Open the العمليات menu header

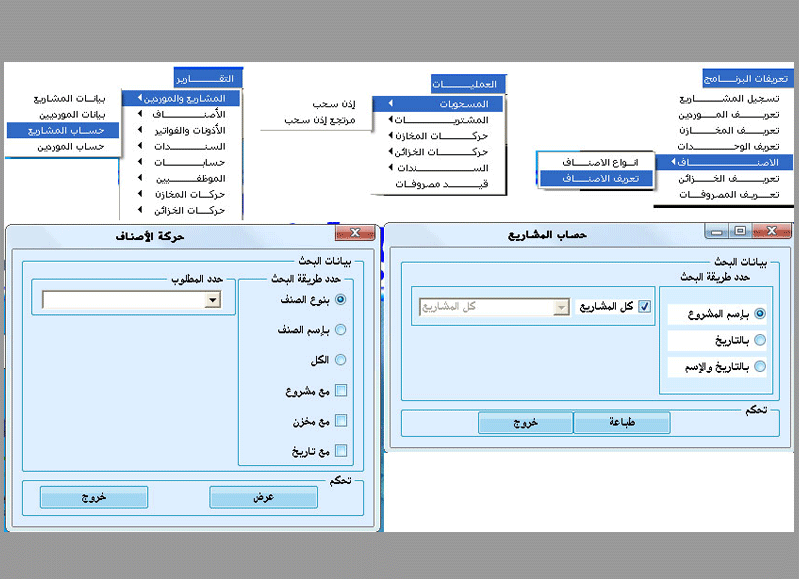click(468, 84)
